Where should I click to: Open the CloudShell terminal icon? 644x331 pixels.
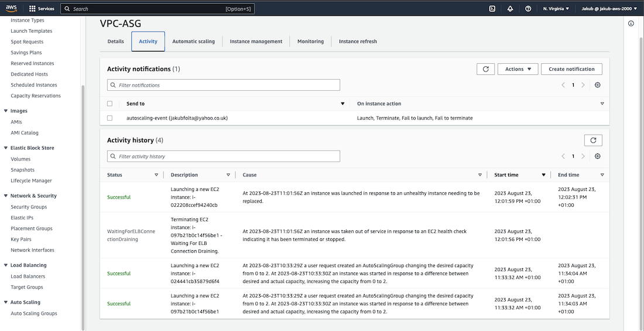point(492,9)
